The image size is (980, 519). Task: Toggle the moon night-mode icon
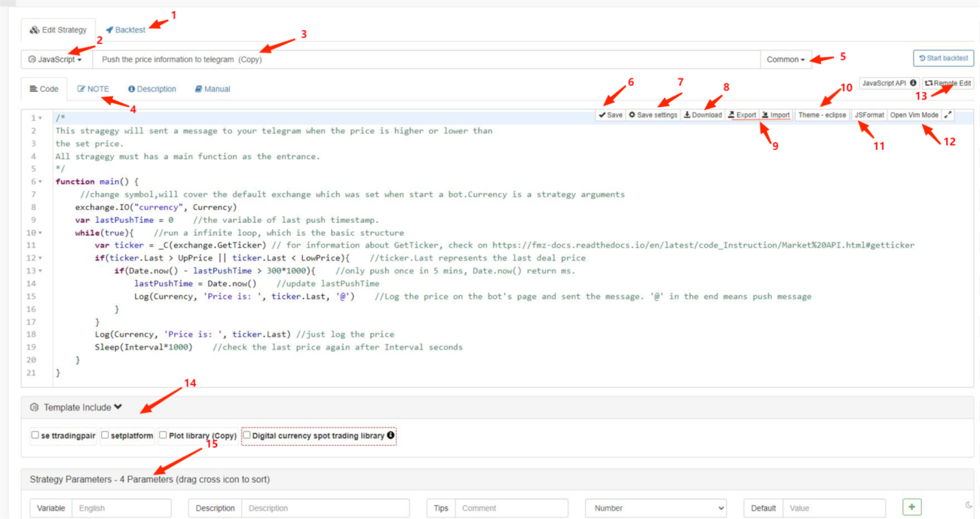click(969, 505)
